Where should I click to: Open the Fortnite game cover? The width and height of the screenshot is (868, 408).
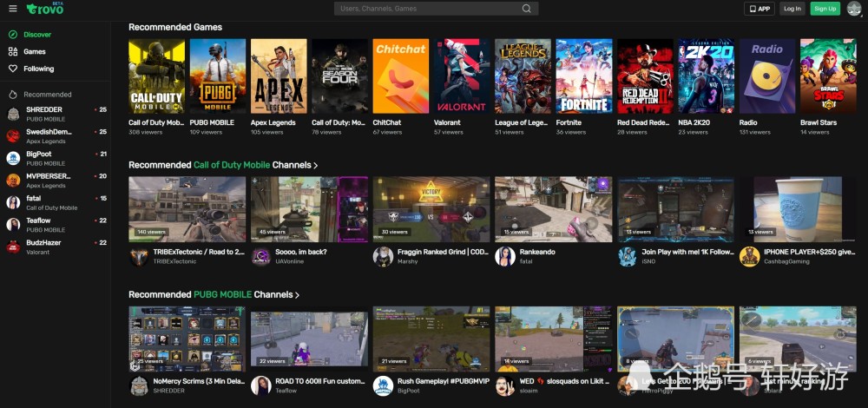(584, 76)
